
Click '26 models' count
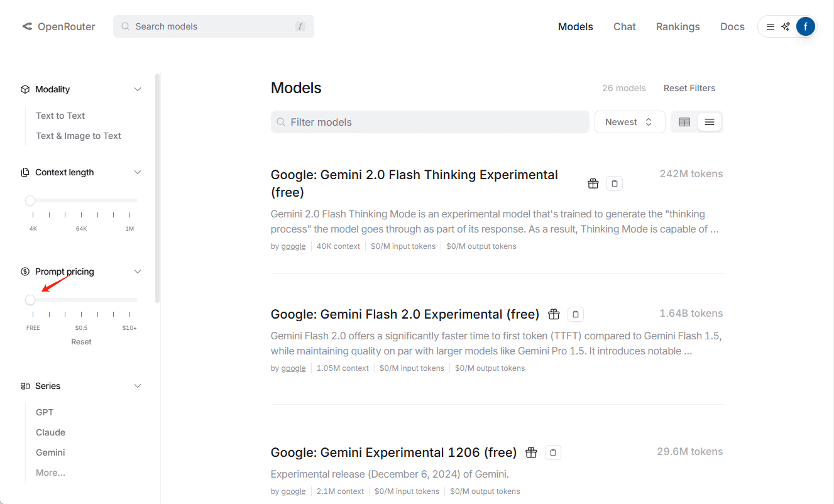pos(624,88)
